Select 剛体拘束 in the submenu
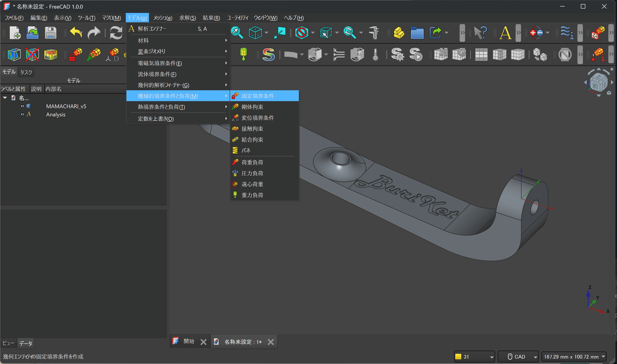Screen dimensions: 617x364 point(264,107)
